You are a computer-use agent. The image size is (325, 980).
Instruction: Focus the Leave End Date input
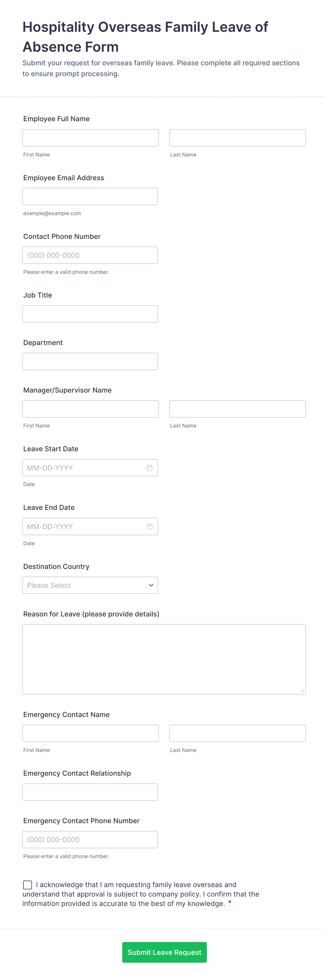pos(84,526)
